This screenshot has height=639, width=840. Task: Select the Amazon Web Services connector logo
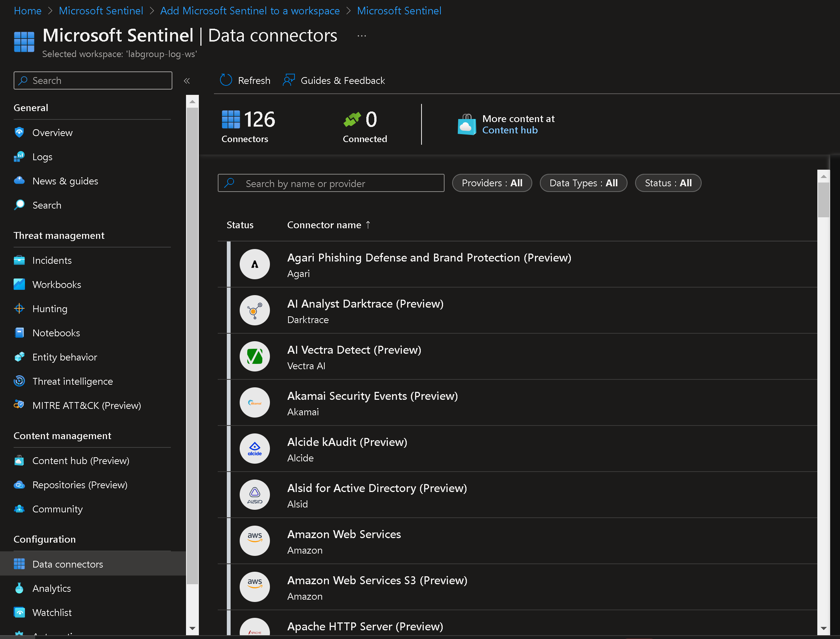pyautogui.click(x=254, y=540)
